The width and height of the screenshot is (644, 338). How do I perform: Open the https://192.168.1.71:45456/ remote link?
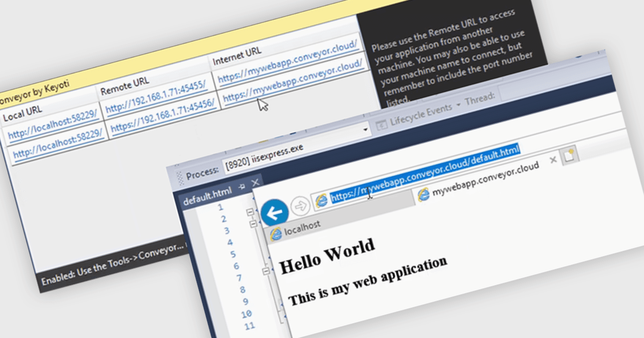coord(163,116)
